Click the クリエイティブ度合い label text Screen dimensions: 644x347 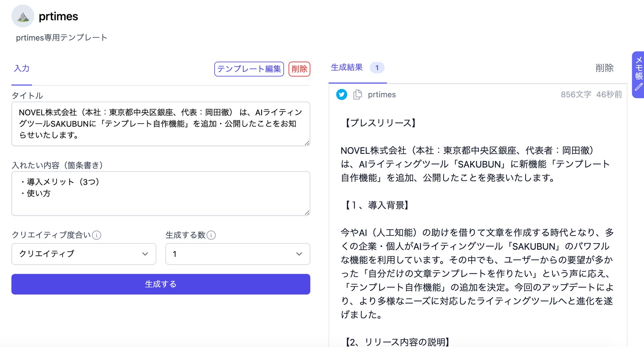(x=51, y=235)
